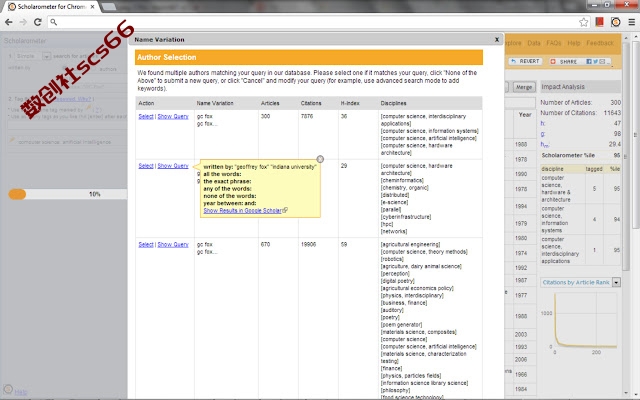The image size is (640, 400).
Task: Close the Name Variation dialog with the x
Action: pyautogui.click(x=497, y=40)
